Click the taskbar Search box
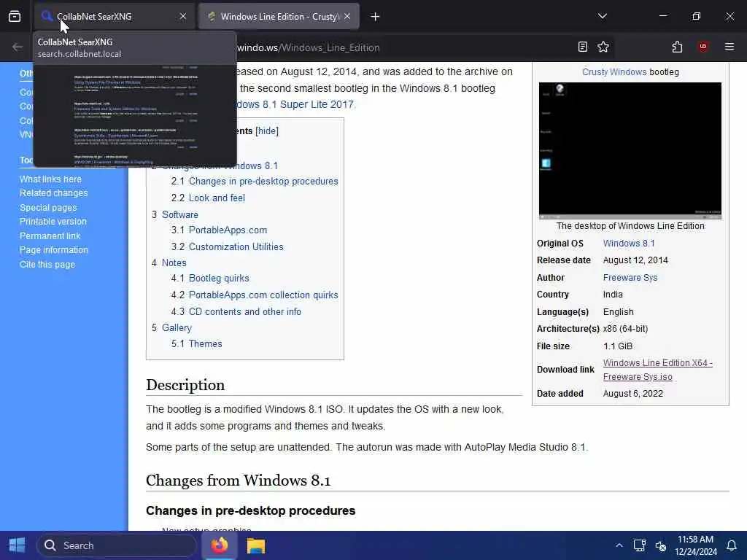747x560 pixels. tap(116, 545)
